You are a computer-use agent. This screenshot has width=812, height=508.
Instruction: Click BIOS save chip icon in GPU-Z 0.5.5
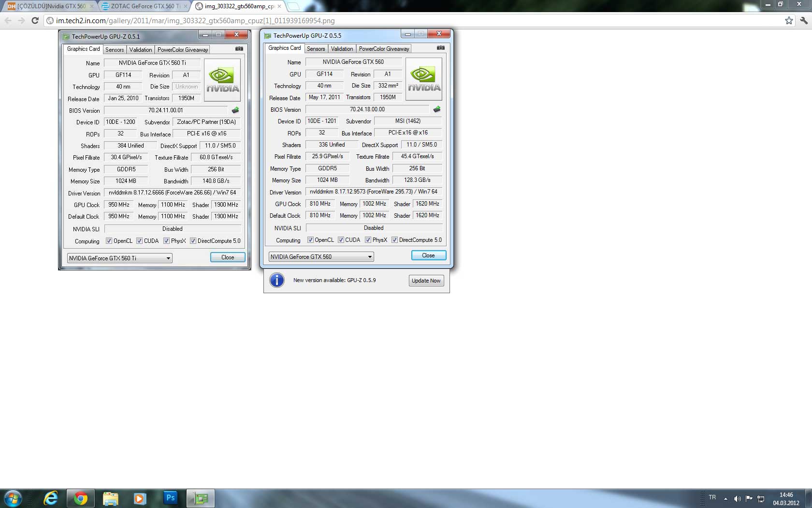(437, 109)
